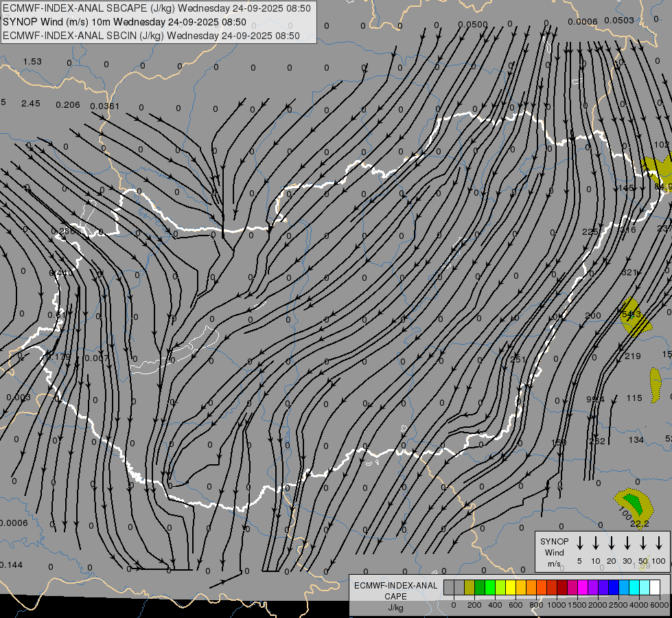Click the olive CAPE legend swatch before 200
Screen dimensions: 672x618
click(470, 587)
